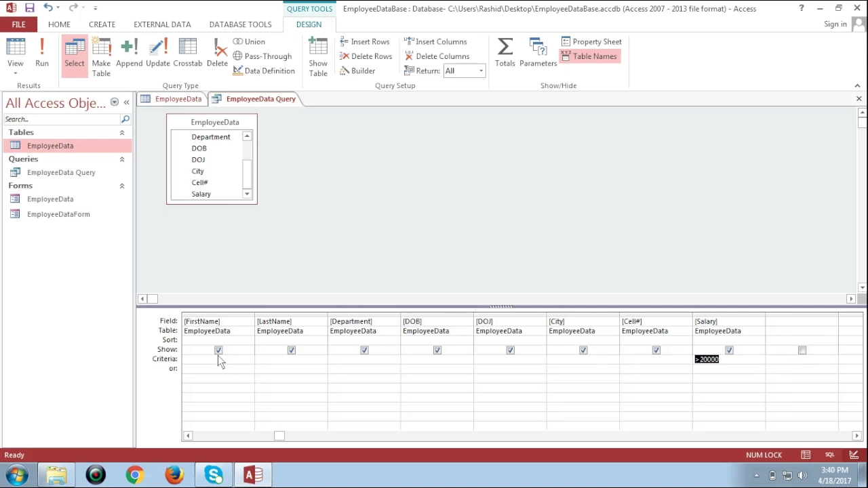Image resolution: width=868 pixels, height=488 pixels.
Task: Open the External Data ribbon tab
Action: tap(162, 24)
